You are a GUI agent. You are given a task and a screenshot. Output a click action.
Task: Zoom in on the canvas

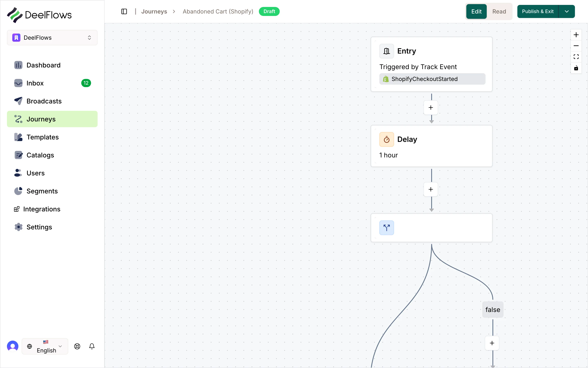coord(576,35)
